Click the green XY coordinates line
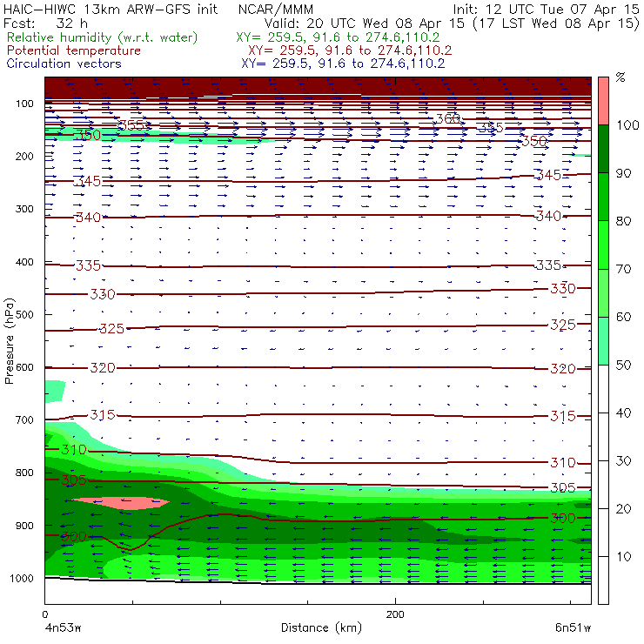The image size is (644, 644). (338, 37)
